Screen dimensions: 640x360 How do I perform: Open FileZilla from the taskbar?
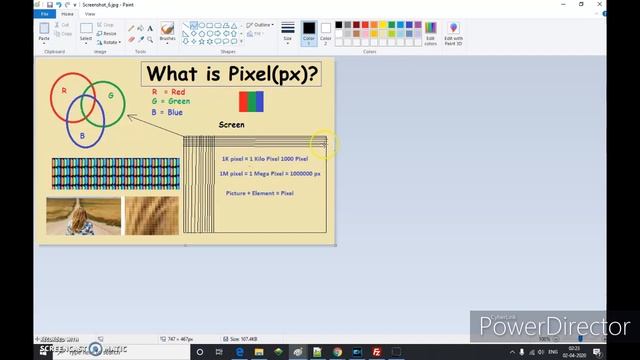[x=376, y=352]
